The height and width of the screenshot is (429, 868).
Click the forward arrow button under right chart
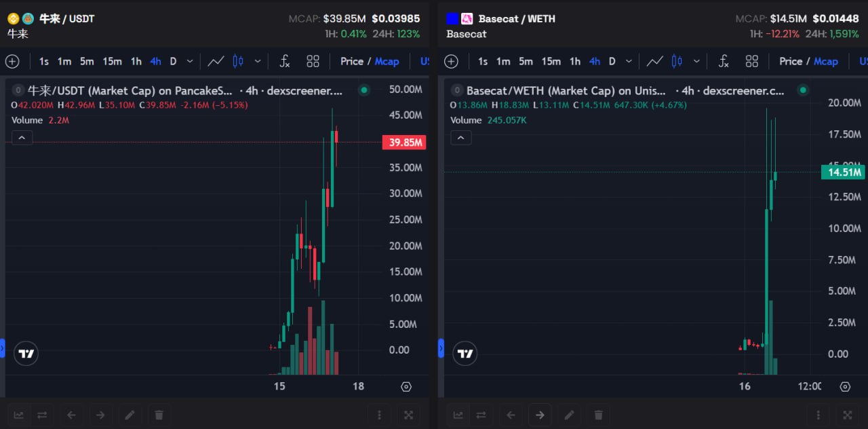[540, 415]
